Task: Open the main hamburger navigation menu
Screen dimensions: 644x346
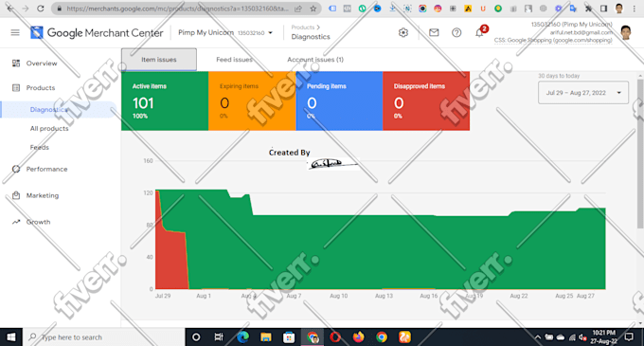Action: 15,32
